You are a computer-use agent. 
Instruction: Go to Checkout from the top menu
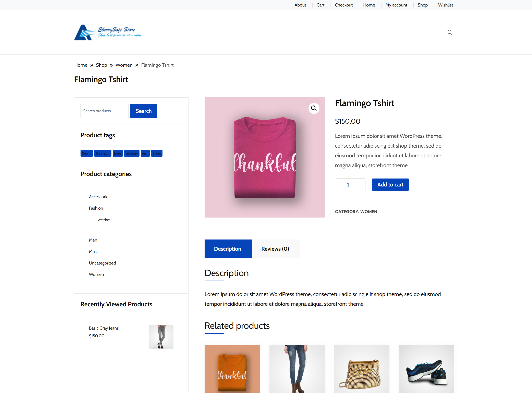pyautogui.click(x=343, y=5)
